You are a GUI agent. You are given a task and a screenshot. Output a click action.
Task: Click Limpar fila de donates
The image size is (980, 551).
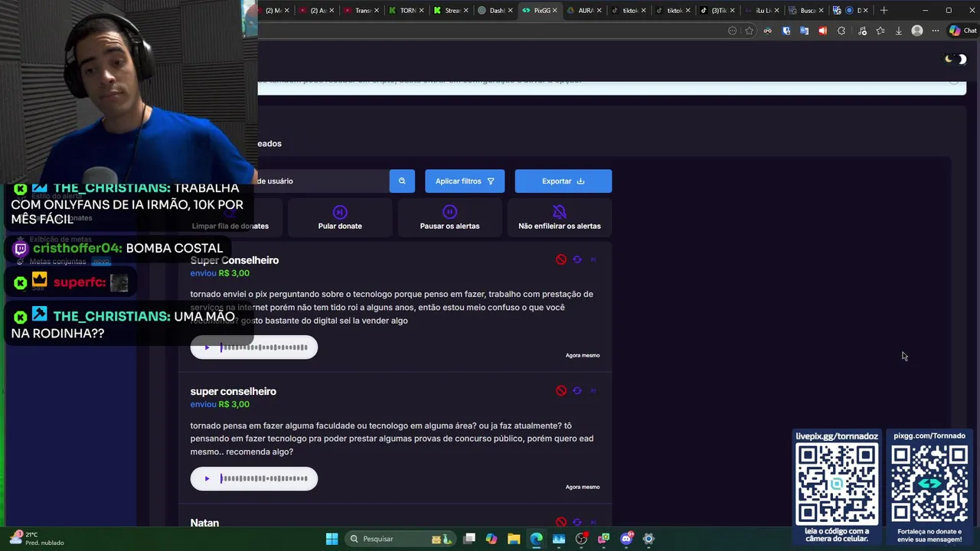click(x=230, y=217)
